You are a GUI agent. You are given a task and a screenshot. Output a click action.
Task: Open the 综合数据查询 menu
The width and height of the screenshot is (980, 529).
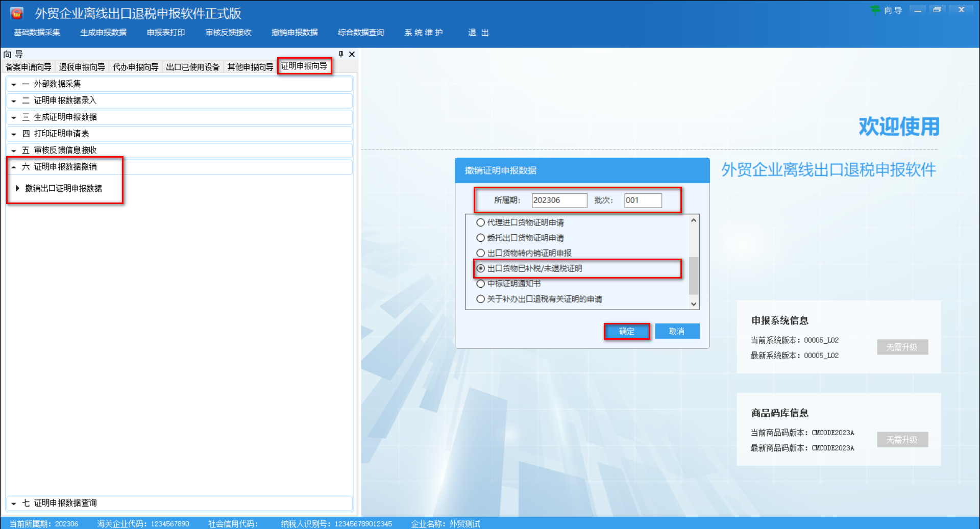(x=360, y=32)
